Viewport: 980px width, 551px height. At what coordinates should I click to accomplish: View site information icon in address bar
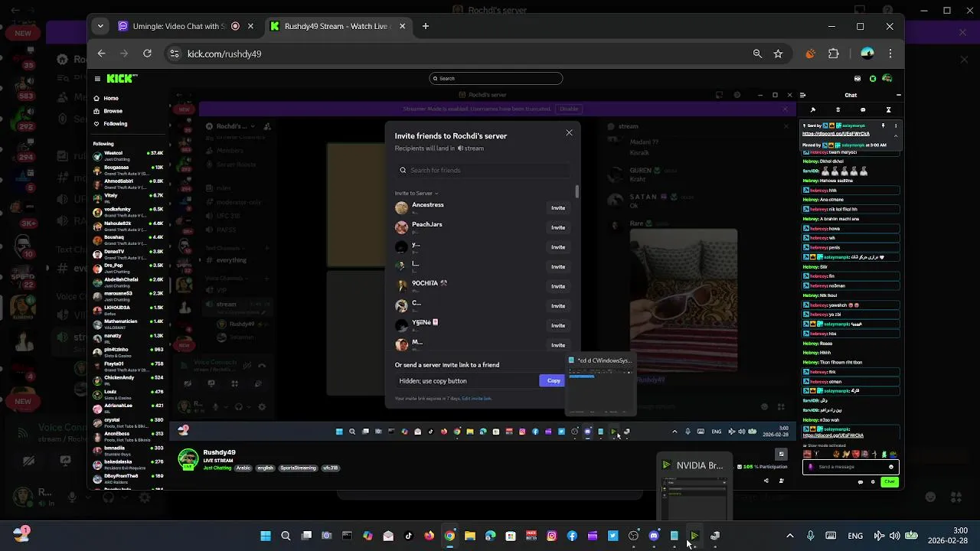175,54
